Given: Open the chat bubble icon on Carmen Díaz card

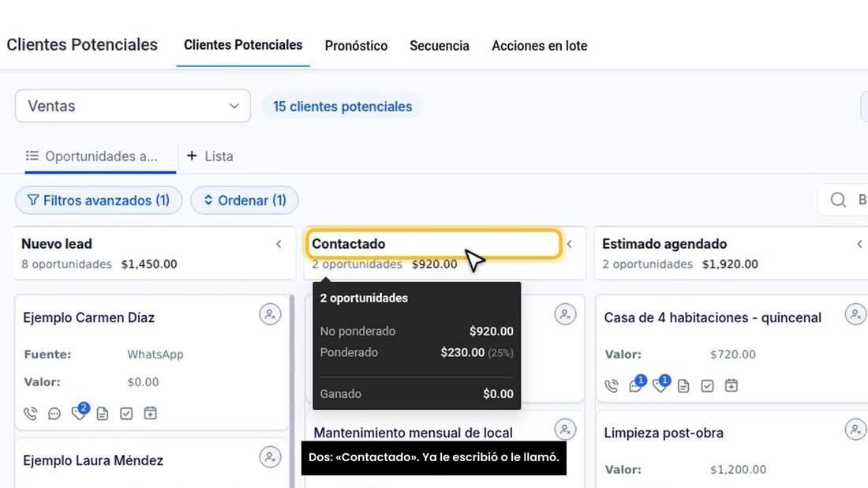Looking at the screenshot, I should (x=54, y=413).
